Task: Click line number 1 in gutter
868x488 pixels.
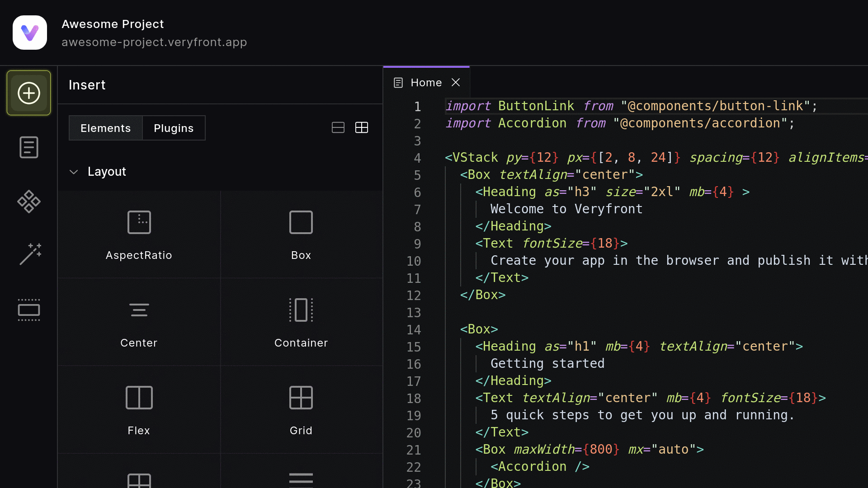Action: tap(418, 107)
